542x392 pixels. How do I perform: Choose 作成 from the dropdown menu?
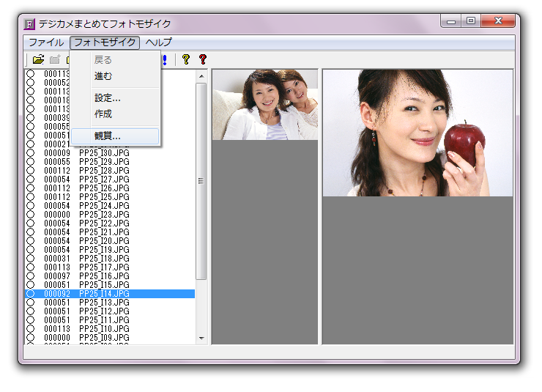coord(115,114)
